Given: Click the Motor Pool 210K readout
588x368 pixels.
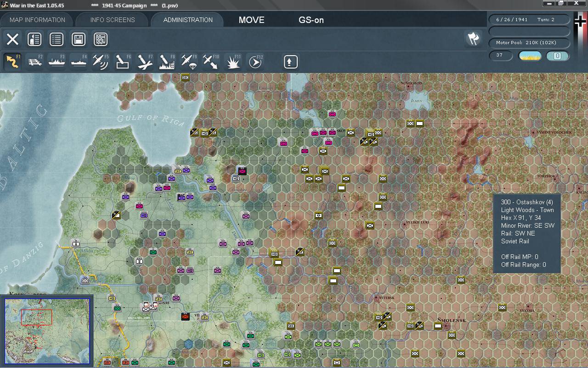Looking at the screenshot, I should click(x=529, y=43).
